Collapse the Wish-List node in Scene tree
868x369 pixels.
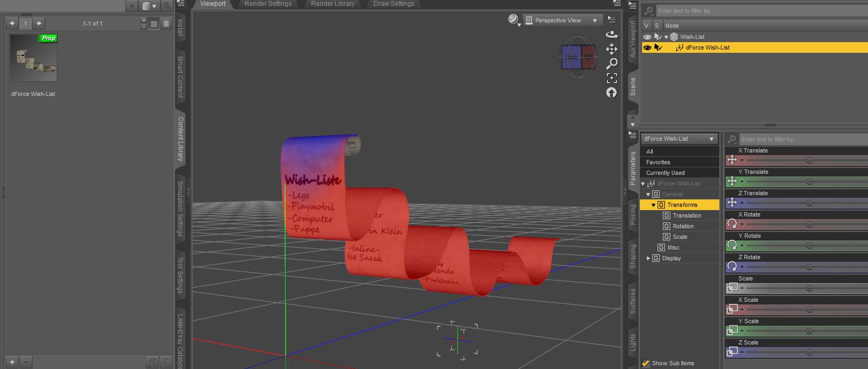(666, 37)
